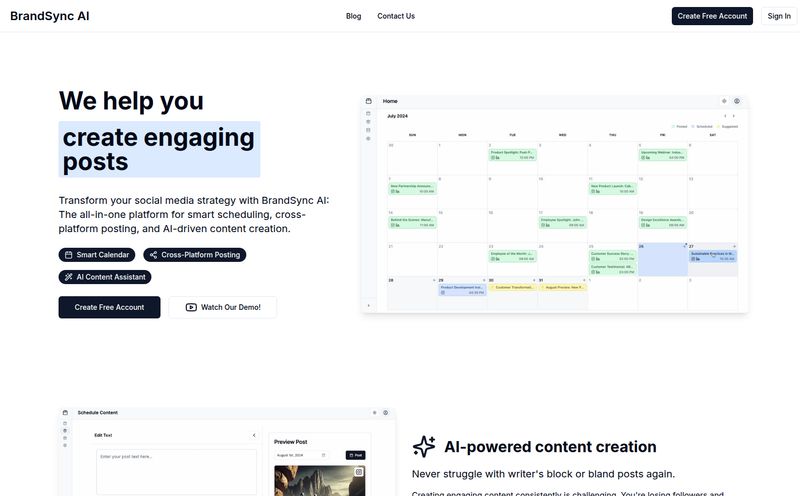Click the sparkle icon beside AI-powered content creation

pos(424,447)
